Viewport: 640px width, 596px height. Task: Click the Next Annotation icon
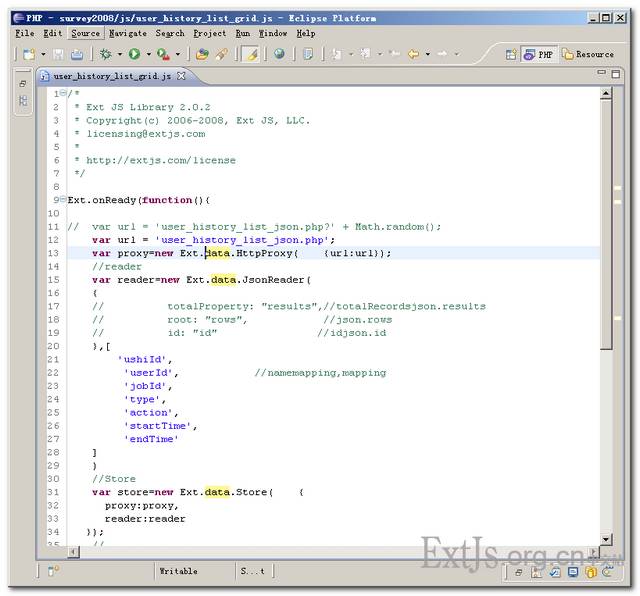(x=337, y=54)
